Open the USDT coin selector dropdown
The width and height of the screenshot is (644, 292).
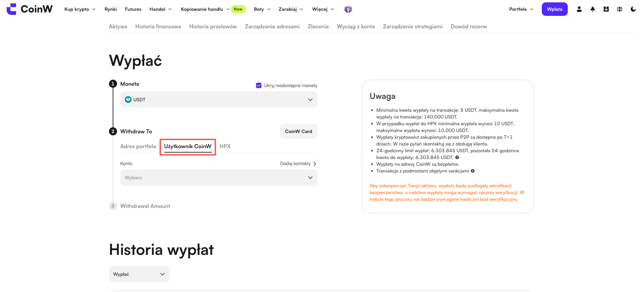click(219, 100)
